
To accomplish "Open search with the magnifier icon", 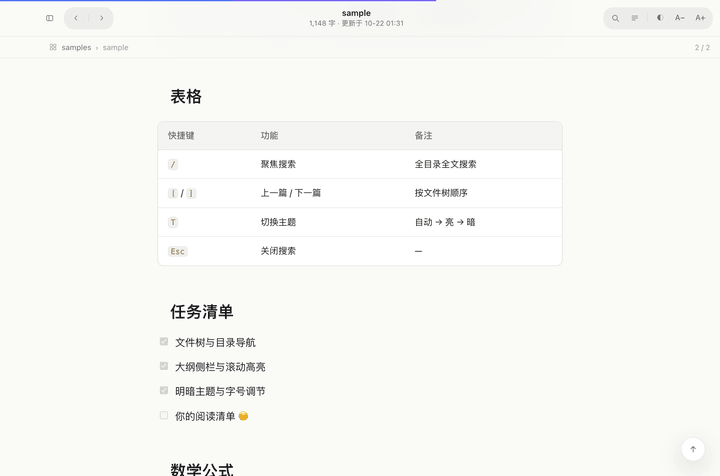I will tap(615, 18).
